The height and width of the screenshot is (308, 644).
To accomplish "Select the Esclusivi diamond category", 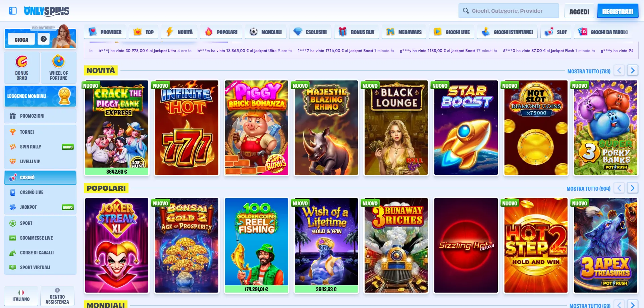I will pos(310,32).
